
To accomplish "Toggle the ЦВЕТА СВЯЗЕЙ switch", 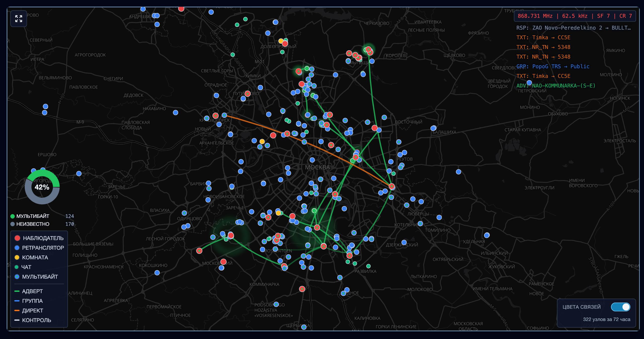I will (621, 307).
